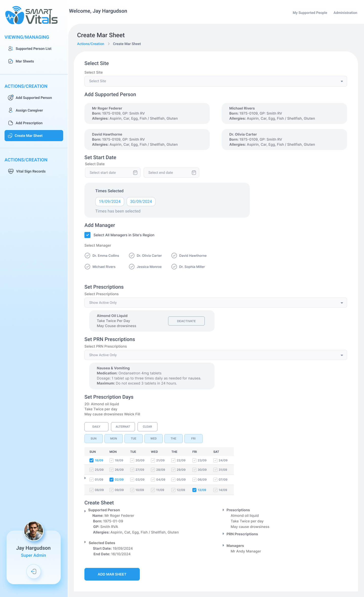The image size is (364, 597).
Task: Open My Supported People in top navigation
Action: [310, 13]
